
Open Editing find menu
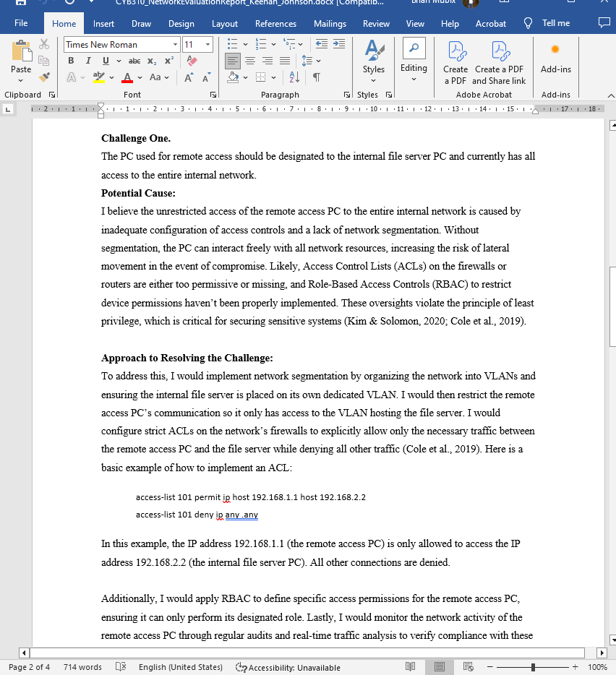(414, 60)
